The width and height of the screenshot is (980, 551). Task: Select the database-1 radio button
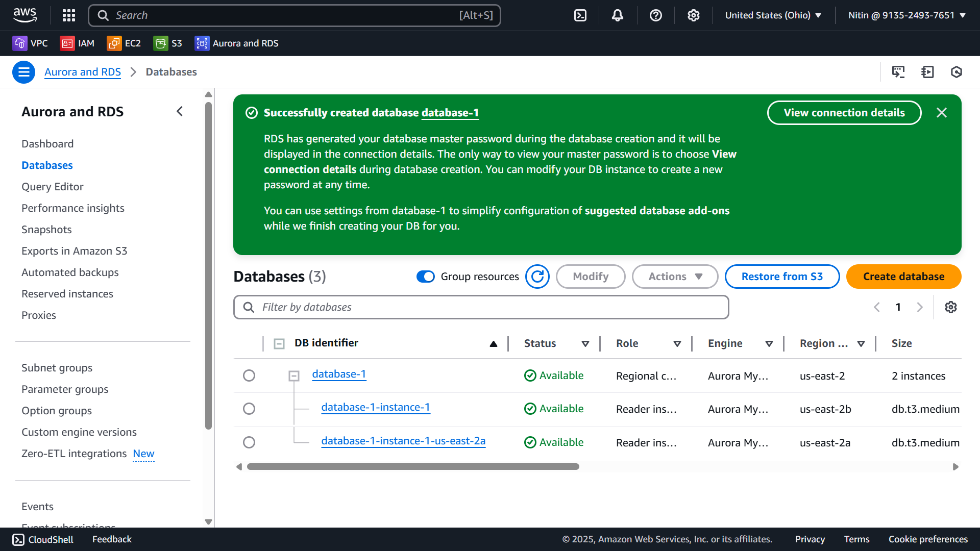tap(249, 375)
